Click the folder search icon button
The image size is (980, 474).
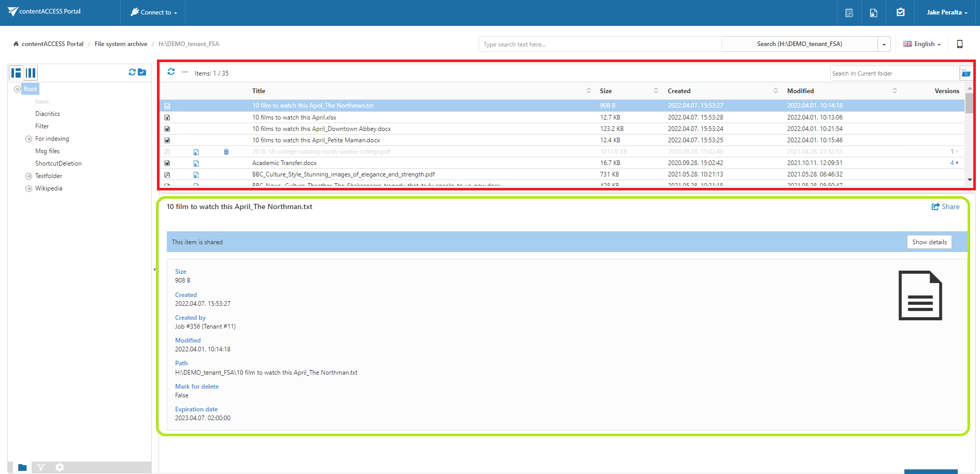tap(966, 73)
